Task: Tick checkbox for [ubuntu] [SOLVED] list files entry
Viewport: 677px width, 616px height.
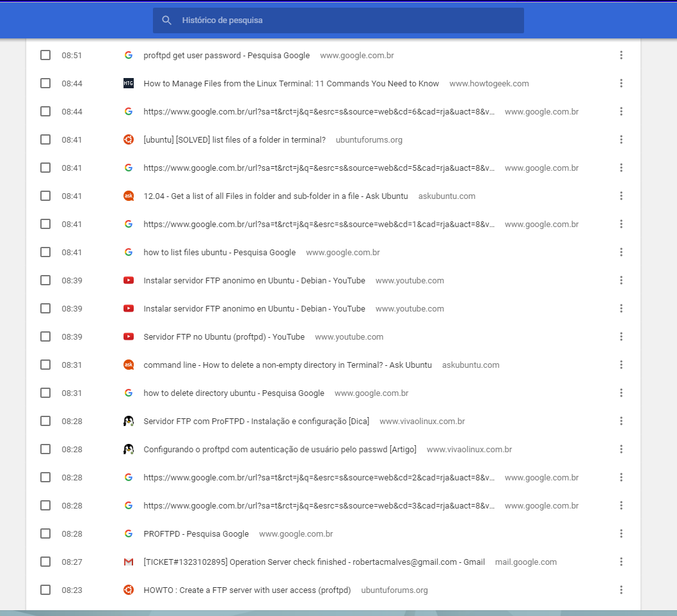Action: 45,139
